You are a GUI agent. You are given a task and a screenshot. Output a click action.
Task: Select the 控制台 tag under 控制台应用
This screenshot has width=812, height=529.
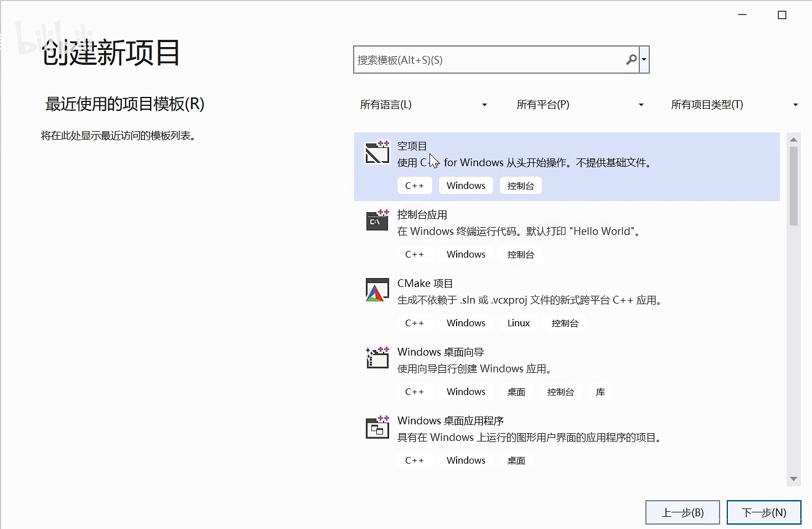(x=520, y=254)
